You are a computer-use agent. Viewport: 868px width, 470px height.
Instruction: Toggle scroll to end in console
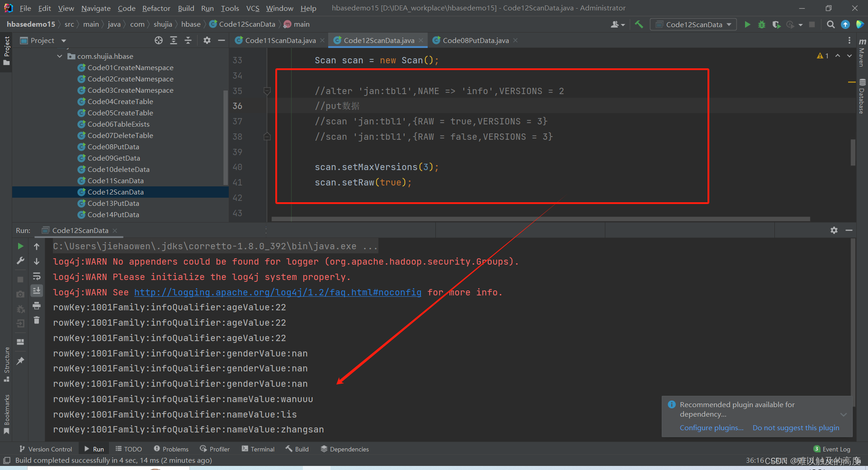[x=37, y=290]
